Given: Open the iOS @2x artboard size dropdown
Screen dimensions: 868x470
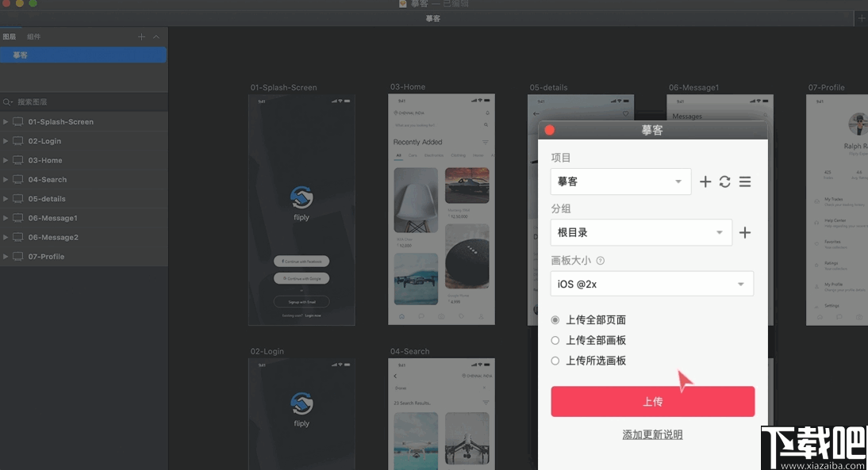Looking at the screenshot, I should coord(652,285).
